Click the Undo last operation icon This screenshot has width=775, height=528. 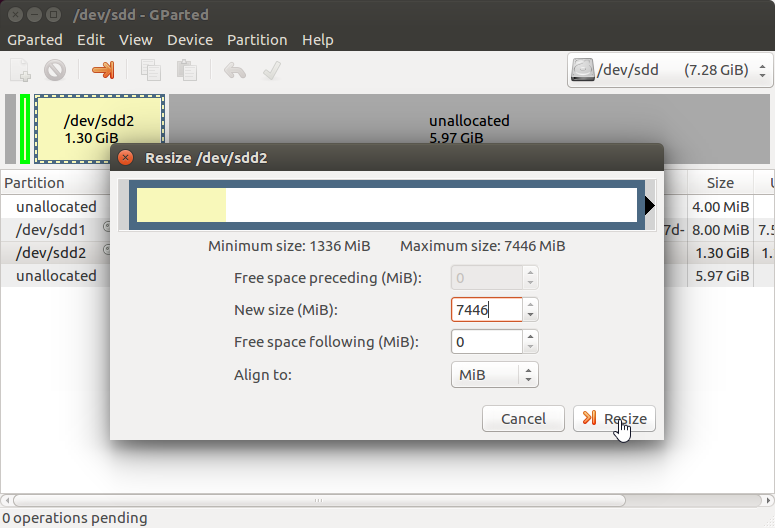tap(235, 70)
